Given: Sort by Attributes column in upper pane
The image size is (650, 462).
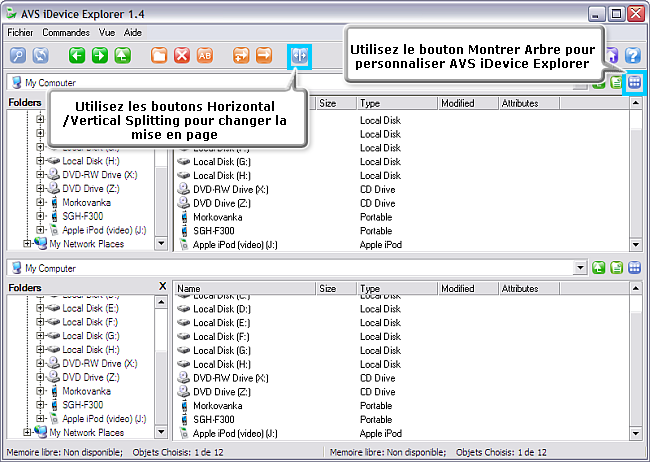Looking at the screenshot, I should click(x=529, y=103).
